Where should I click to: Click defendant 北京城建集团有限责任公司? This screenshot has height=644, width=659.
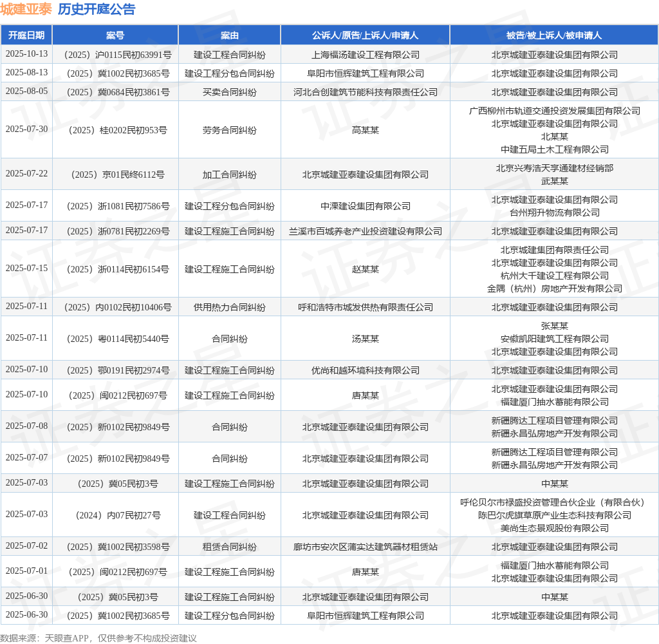coord(554,249)
